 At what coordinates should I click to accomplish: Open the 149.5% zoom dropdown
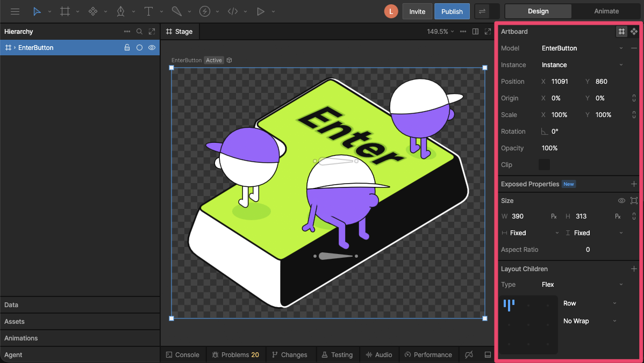pos(441,32)
